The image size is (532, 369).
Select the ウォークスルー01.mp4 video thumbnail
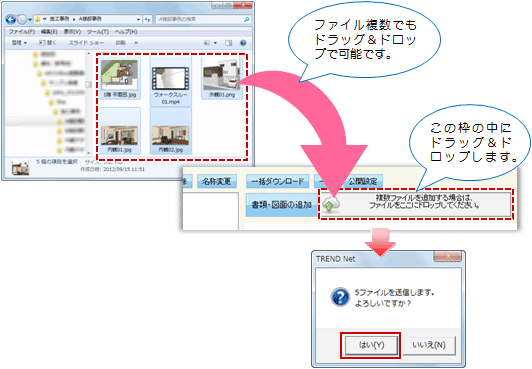tap(171, 81)
